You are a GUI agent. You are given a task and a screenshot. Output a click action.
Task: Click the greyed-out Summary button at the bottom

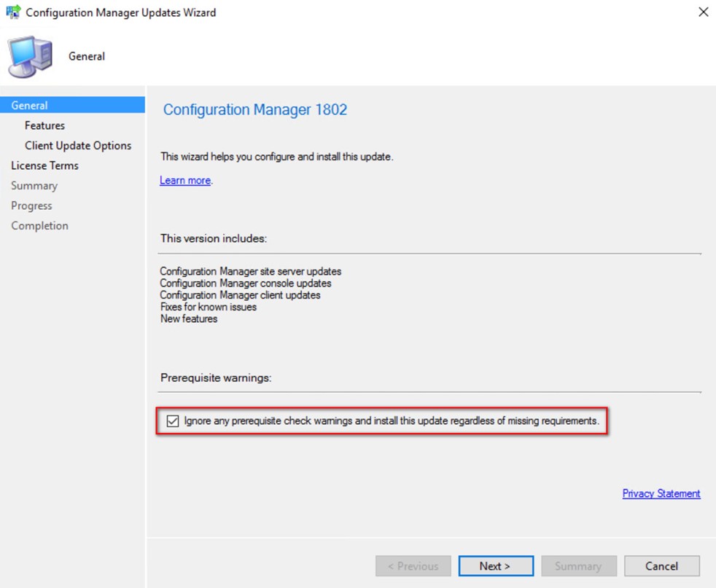pos(579,566)
